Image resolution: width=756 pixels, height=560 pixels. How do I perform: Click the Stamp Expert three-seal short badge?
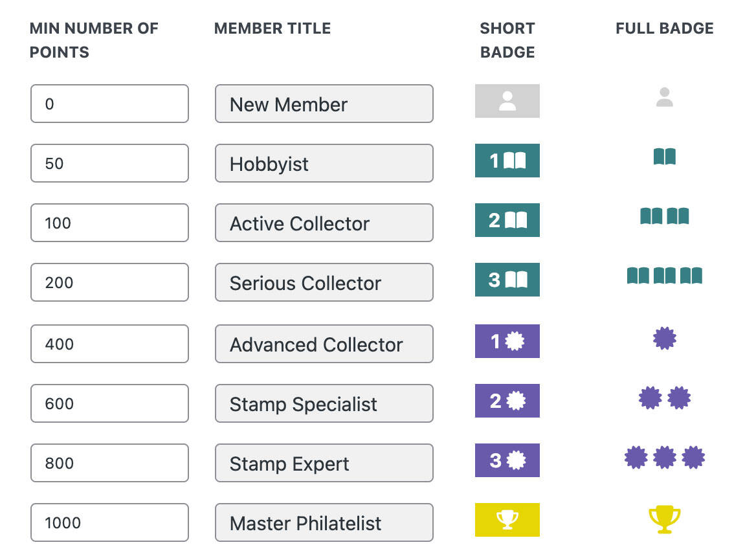[507, 460]
